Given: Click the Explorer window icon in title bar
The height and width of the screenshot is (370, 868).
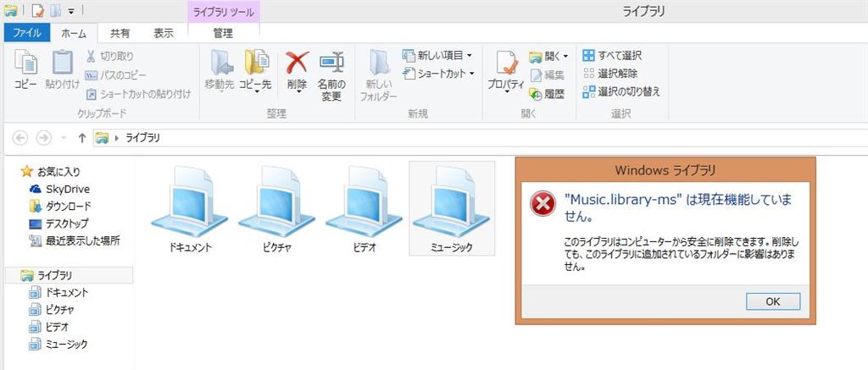Looking at the screenshot, I should [10, 10].
